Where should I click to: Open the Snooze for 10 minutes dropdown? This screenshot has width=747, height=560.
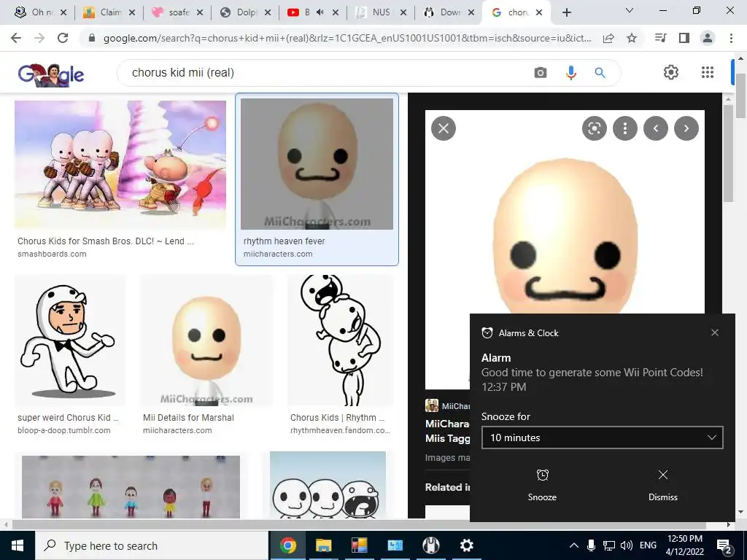tap(602, 437)
